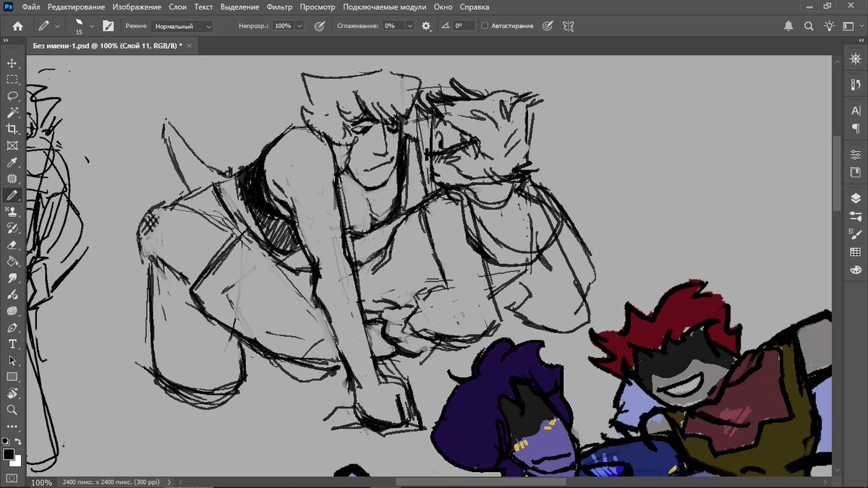Click the black foreground color swatch
Screen dimensions: 868x488
9,454
